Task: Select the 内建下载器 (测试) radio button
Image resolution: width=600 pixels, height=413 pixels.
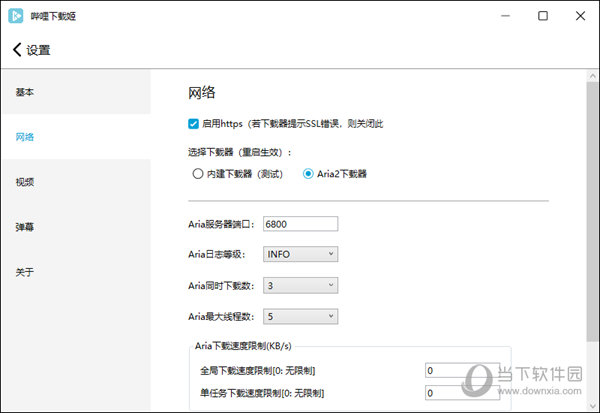Action: coord(197,174)
